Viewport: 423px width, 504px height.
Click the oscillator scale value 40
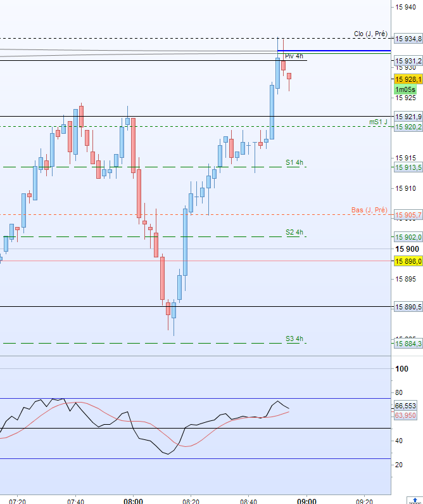tap(399, 441)
